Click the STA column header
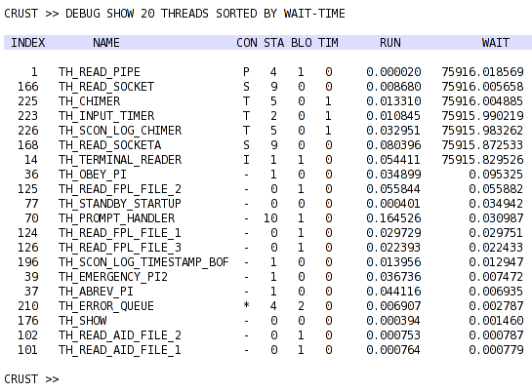This screenshot has width=532, height=392. tap(273, 43)
